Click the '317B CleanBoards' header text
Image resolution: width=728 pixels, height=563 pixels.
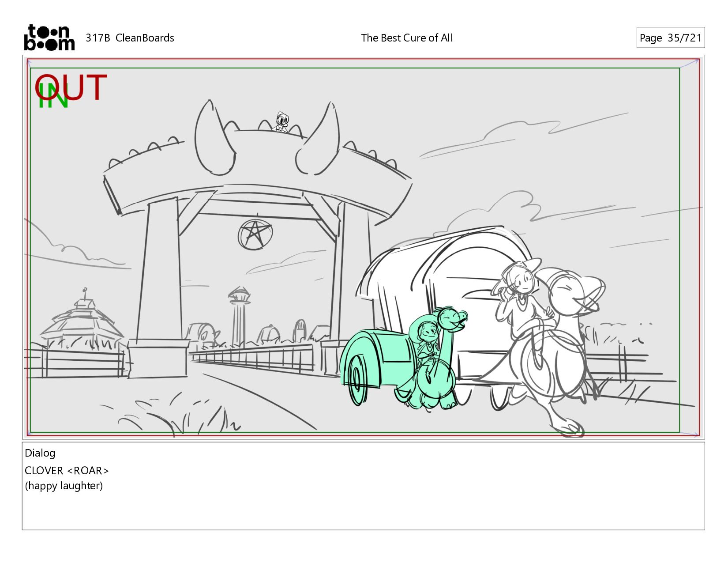point(130,38)
